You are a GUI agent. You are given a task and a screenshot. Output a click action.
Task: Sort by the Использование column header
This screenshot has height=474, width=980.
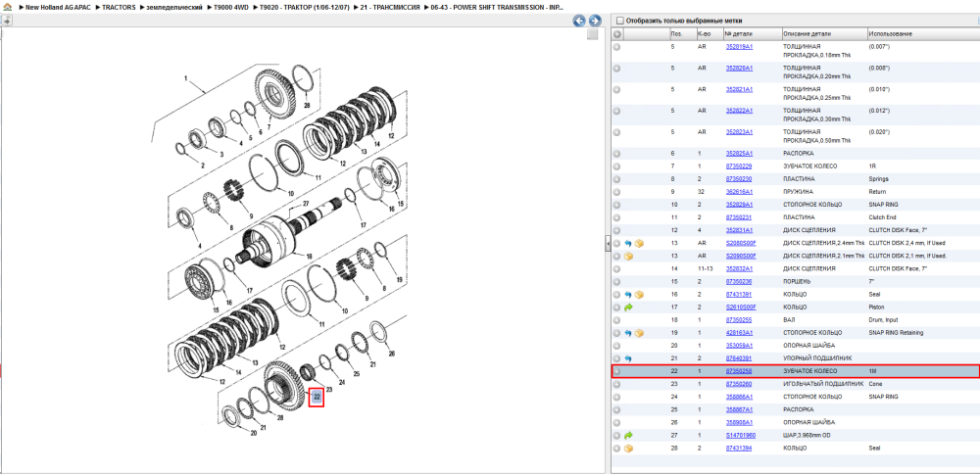point(922,33)
